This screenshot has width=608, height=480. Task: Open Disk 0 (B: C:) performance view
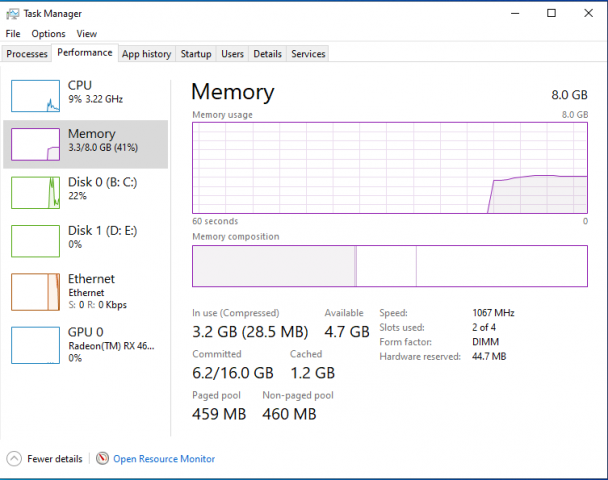tap(86, 189)
